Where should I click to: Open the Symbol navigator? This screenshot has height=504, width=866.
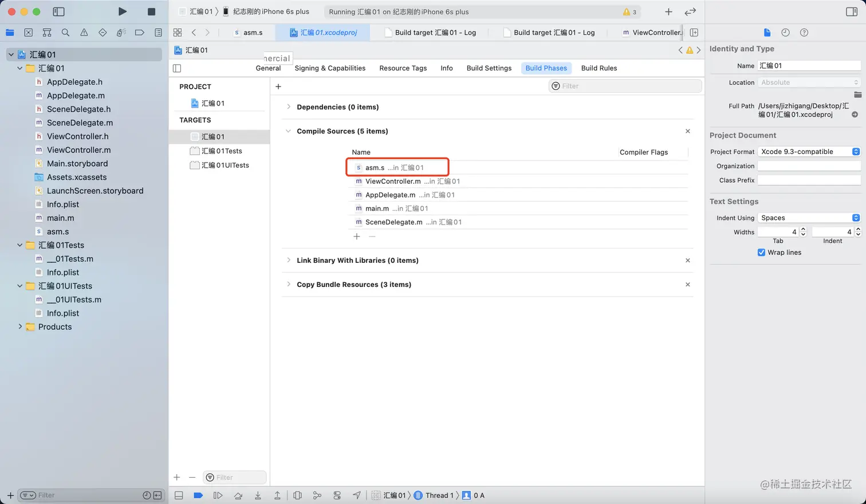(x=47, y=33)
